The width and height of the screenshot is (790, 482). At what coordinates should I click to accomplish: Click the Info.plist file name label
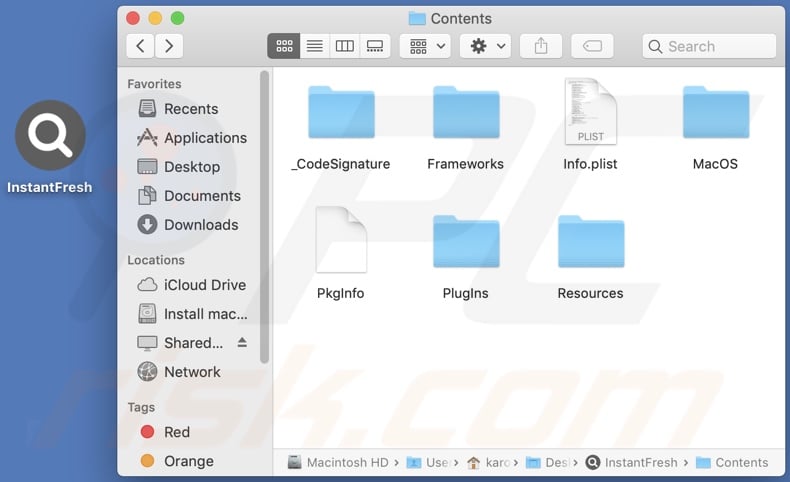pyautogui.click(x=590, y=164)
